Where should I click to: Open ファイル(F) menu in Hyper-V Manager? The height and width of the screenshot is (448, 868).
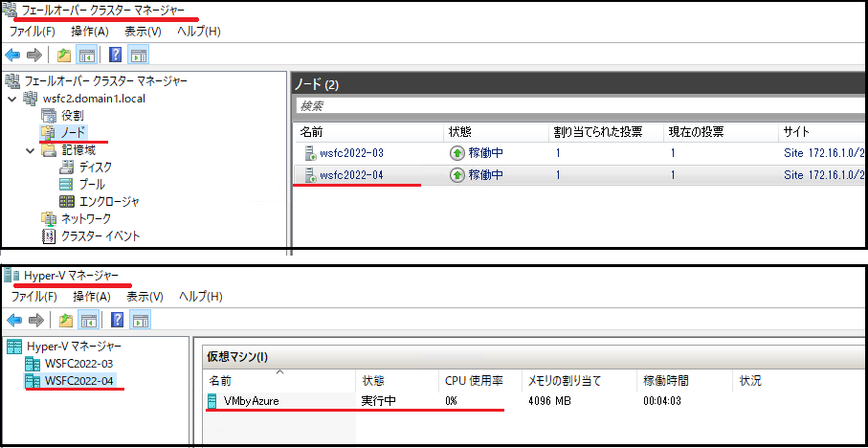coord(34,296)
